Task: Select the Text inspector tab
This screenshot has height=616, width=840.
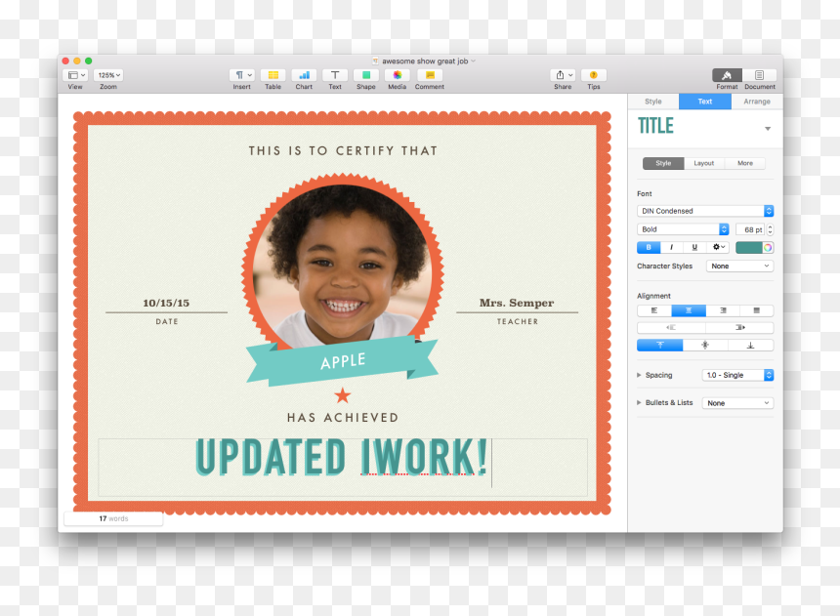Action: (705, 102)
